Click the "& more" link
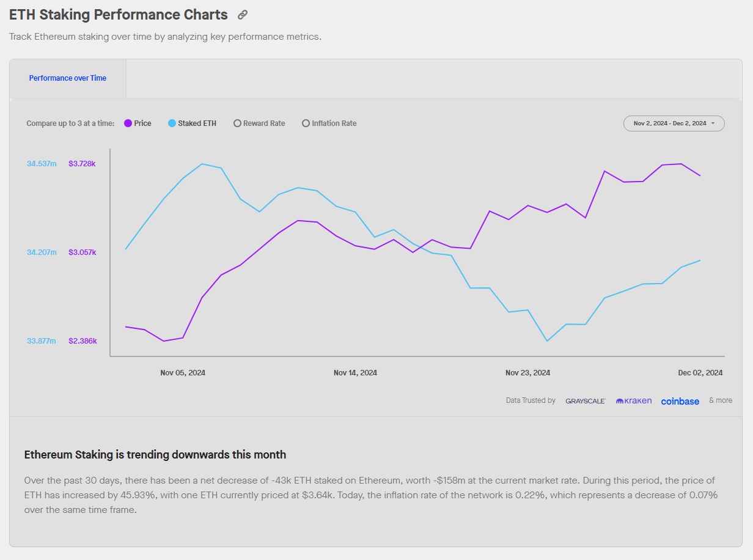Viewport: 753px width, 560px height. click(720, 400)
